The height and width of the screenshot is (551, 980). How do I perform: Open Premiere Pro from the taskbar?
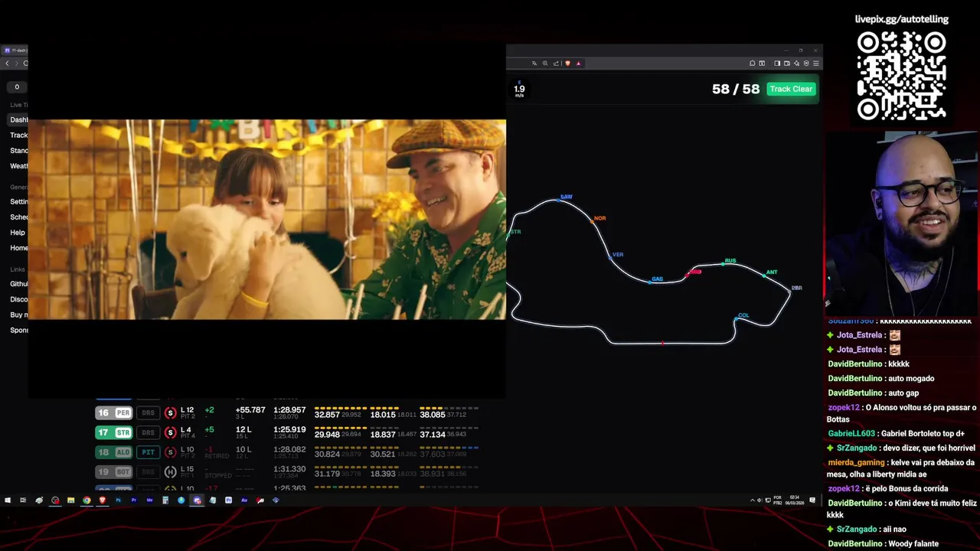click(x=134, y=500)
